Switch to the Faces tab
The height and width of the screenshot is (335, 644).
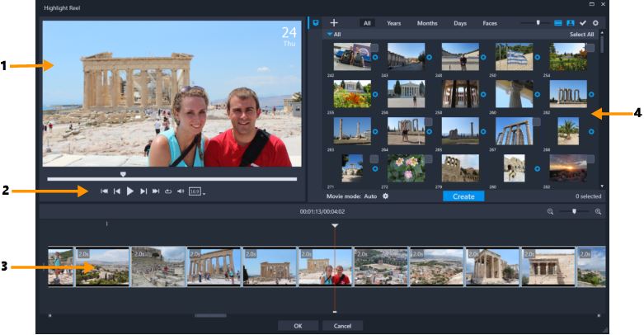[x=490, y=23]
